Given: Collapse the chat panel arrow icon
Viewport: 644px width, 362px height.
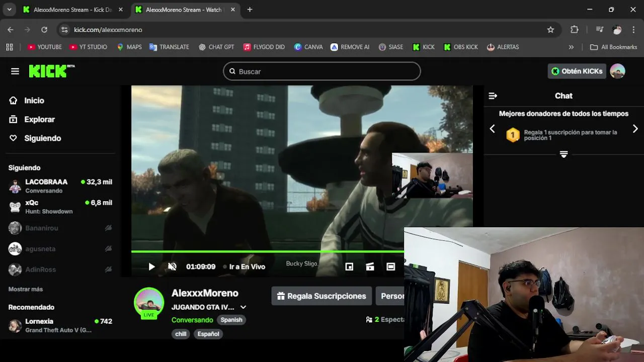Looking at the screenshot, I should 493,96.
